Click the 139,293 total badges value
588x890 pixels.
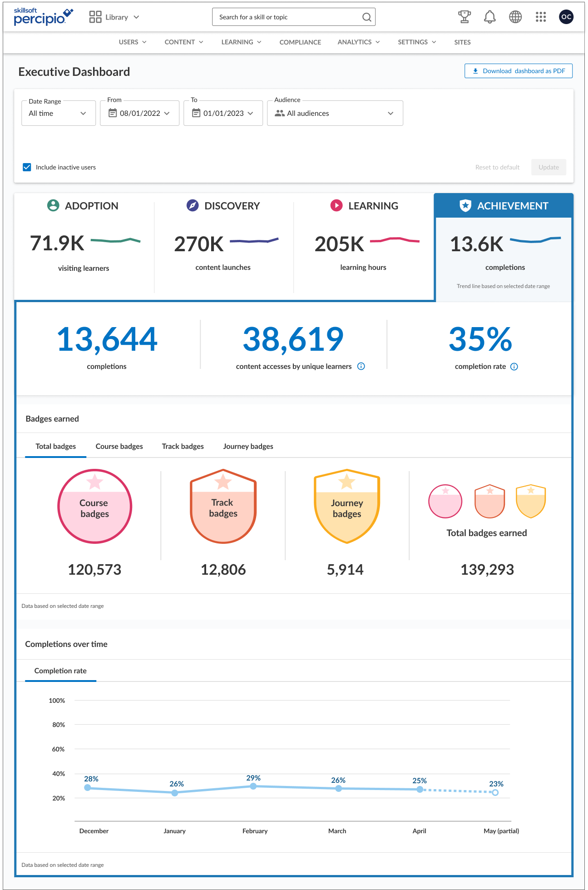[487, 569]
